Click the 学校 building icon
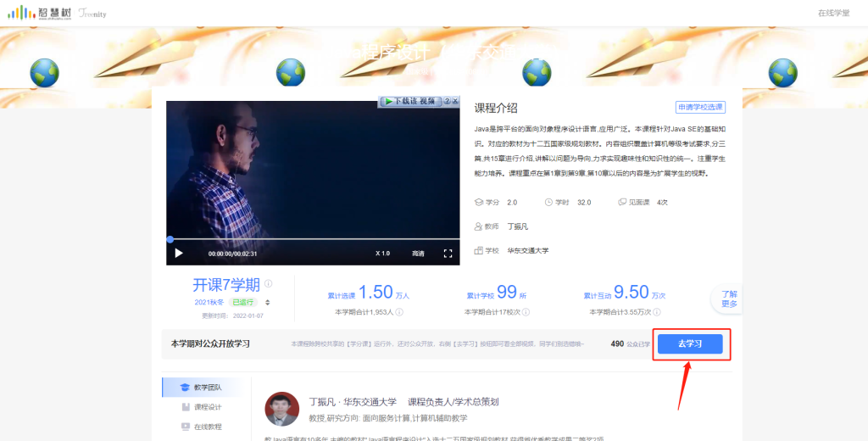 [479, 250]
